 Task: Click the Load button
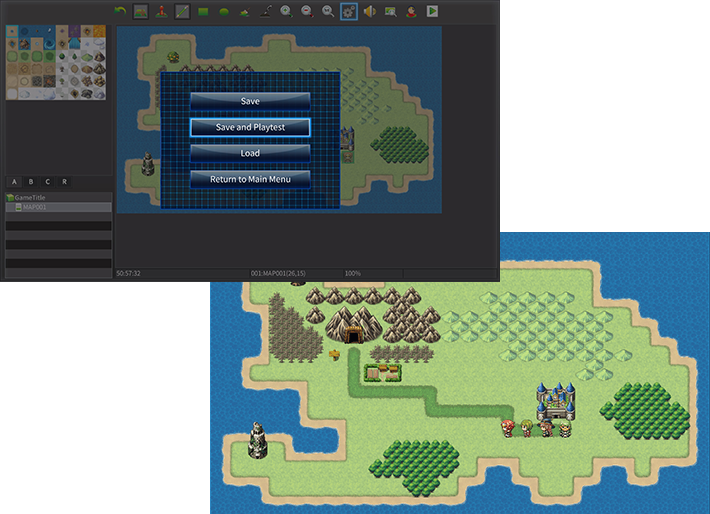(250, 153)
